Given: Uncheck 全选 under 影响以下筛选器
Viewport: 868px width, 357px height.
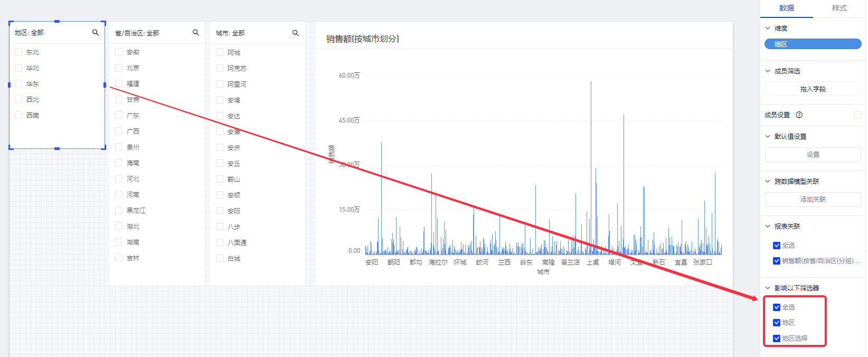Looking at the screenshot, I should coord(777,307).
